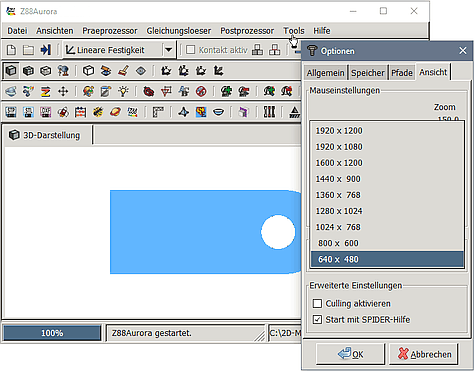Click the new project blank page icon
Screen dimensions: 474x371
[x=12, y=50]
